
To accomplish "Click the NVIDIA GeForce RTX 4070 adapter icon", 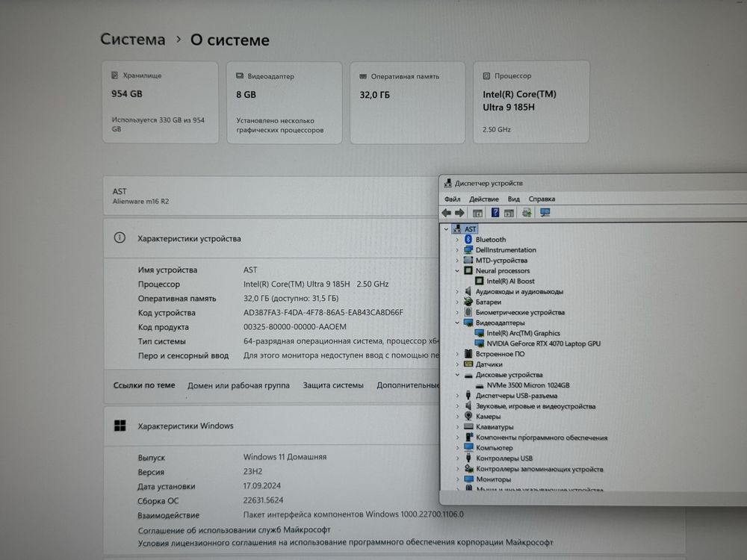I will point(480,343).
